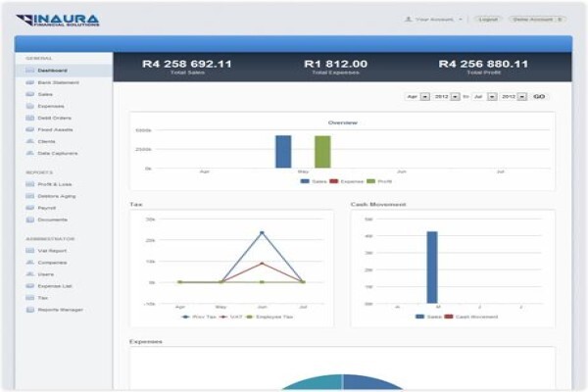Screen dimensions: 588x392
Task: Click the green Profit bar in Overview chart
Action: click(x=322, y=152)
